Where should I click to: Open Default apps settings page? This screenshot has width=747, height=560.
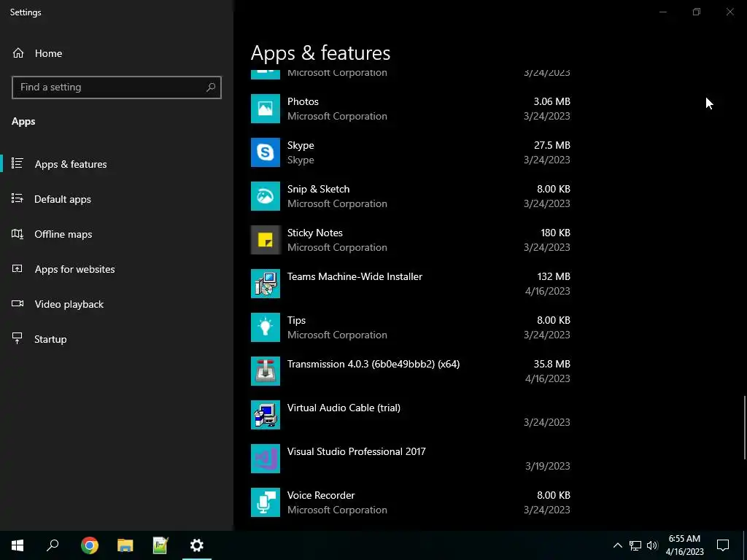117,199
